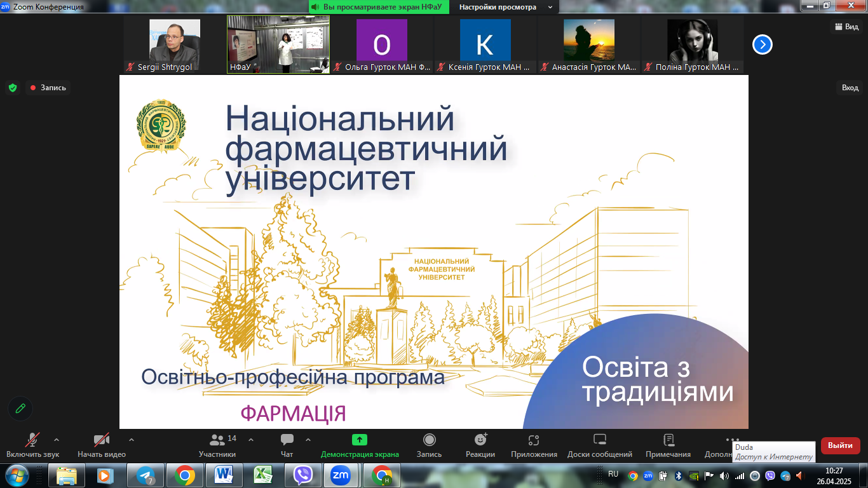Select НФаУ presenter video thumbnail
Screen dimensions: 868x488
coord(278,44)
